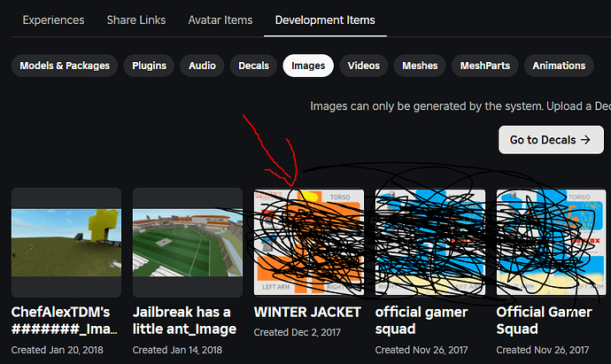Viewport: 611px width, 364px height.
Task: Show the Decals category
Action: click(253, 66)
